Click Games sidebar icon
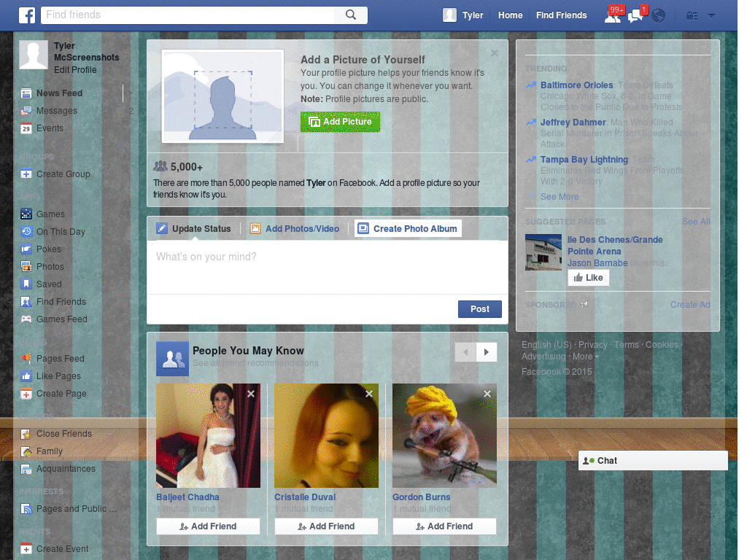 click(26, 214)
